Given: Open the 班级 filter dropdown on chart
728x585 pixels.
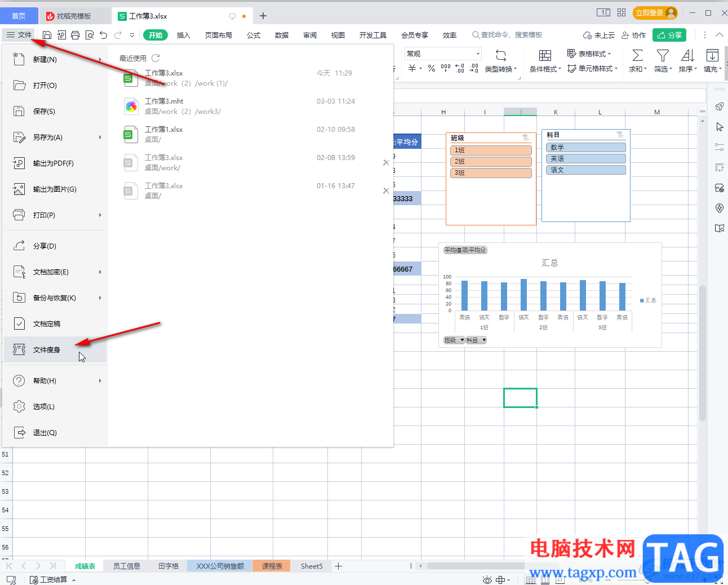Looking at the screenshot, I should click(x=462, y=340).
